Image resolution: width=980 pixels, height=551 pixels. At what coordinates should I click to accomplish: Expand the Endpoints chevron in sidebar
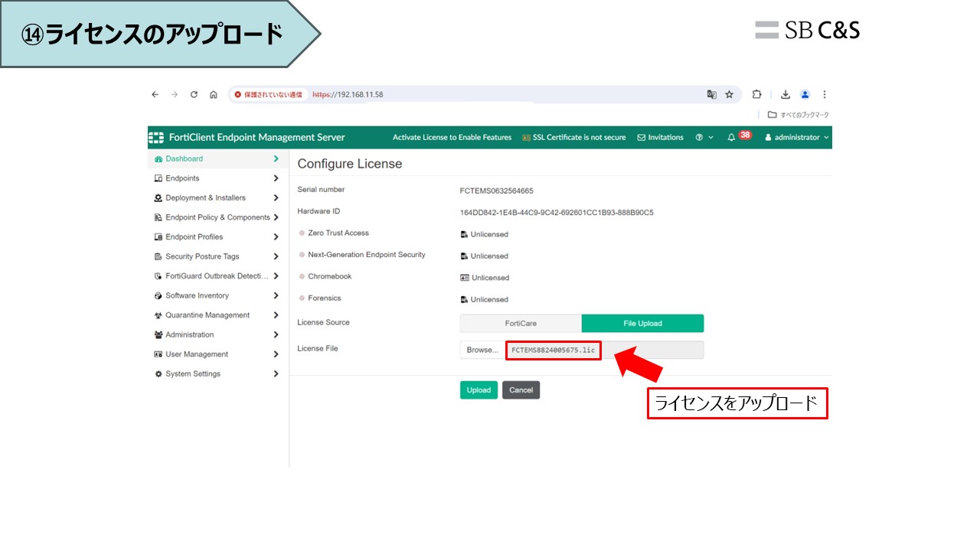[276, 178]
